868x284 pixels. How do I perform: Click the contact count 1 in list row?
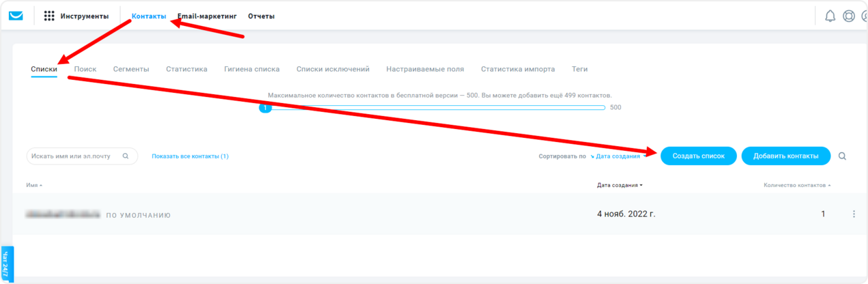(x=823, y=214)
